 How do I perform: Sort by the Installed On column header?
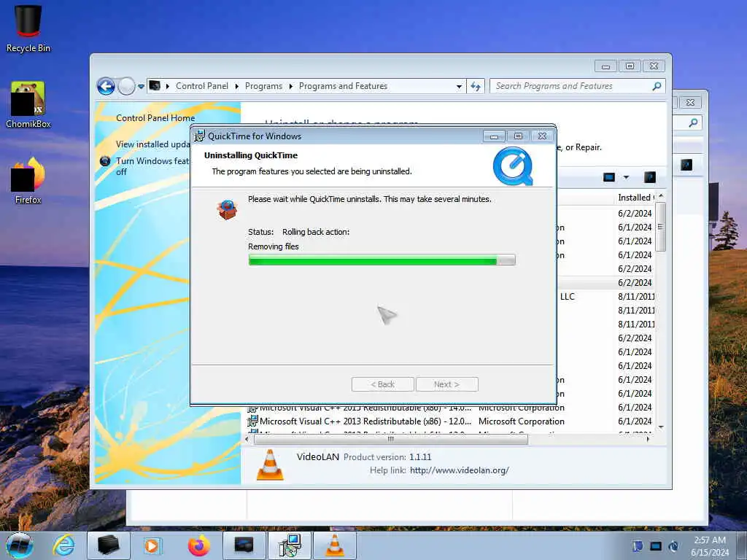(x=635, y=197)
